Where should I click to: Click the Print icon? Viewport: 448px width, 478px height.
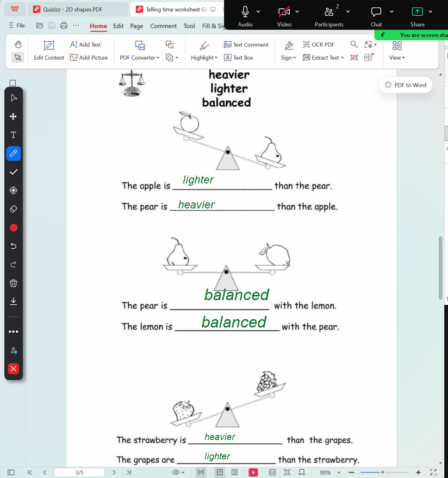click(64, 25)
